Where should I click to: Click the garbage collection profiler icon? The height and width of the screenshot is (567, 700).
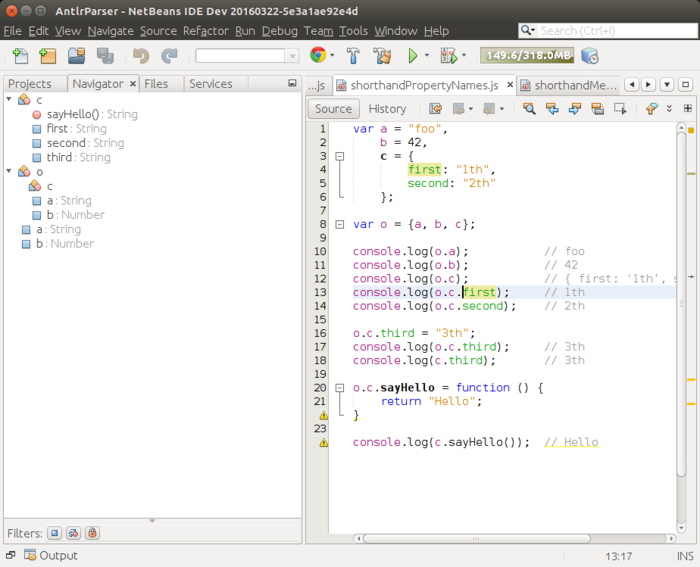[x=590, y=56]
